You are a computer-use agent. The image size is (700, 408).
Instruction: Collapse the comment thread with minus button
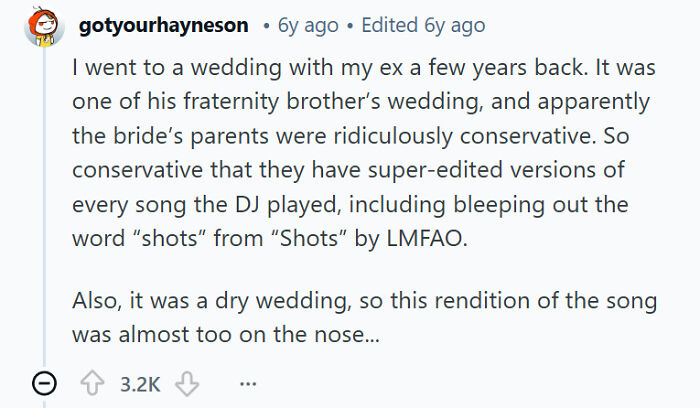tap(42, 383)
